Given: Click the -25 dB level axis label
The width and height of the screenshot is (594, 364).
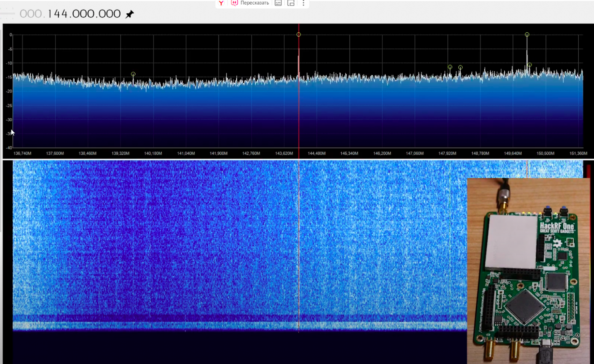Looking at the screenshot, I should pyautogui.click(x=9, y=105).
